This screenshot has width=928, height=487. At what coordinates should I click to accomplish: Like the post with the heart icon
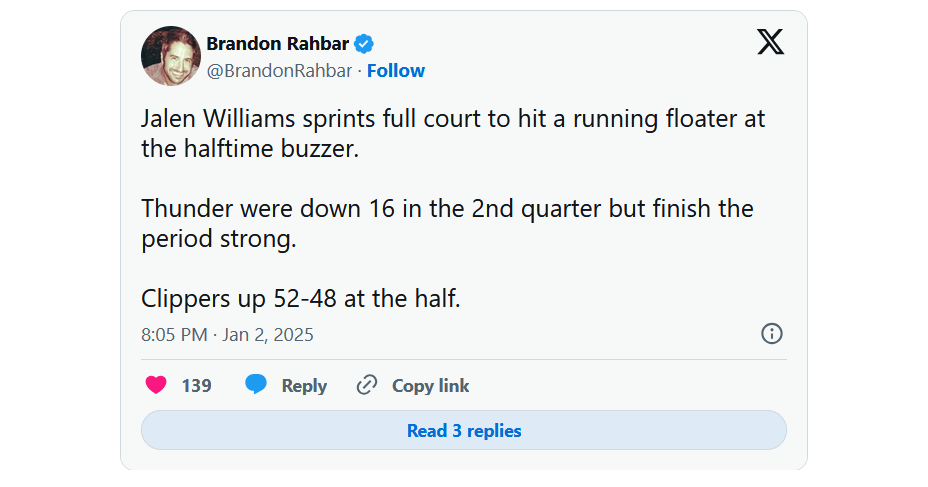pyautogui.click(x=155, y=385)
